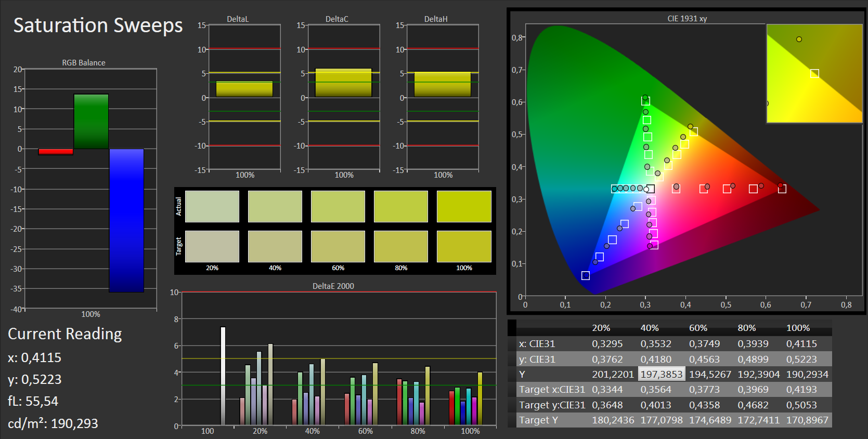The width and height of the screenshot is (868, 439).
Task: Click the Current Reading heading
Action: pyautogui.click(x=65, y=334)
